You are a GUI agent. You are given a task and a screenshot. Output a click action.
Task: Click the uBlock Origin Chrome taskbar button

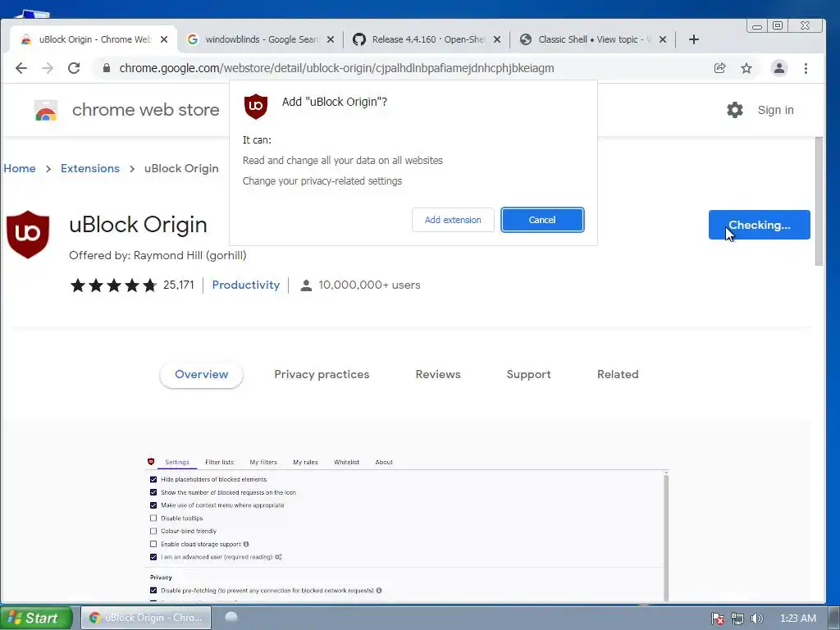pos(146,618)
